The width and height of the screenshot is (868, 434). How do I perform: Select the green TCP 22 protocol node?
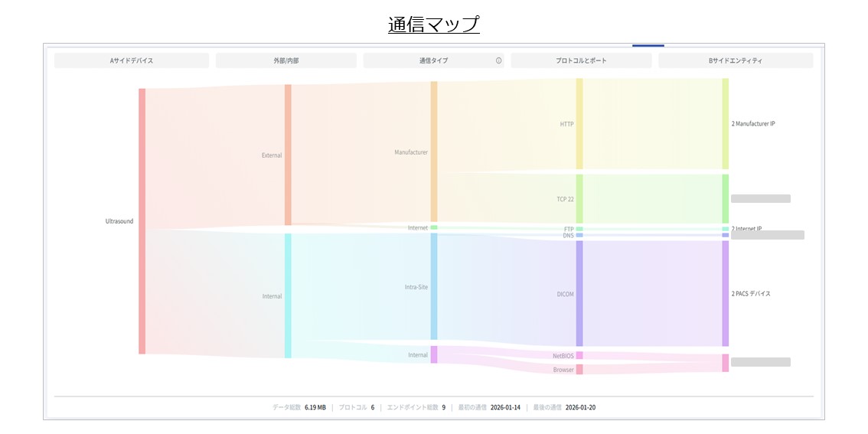579,199
